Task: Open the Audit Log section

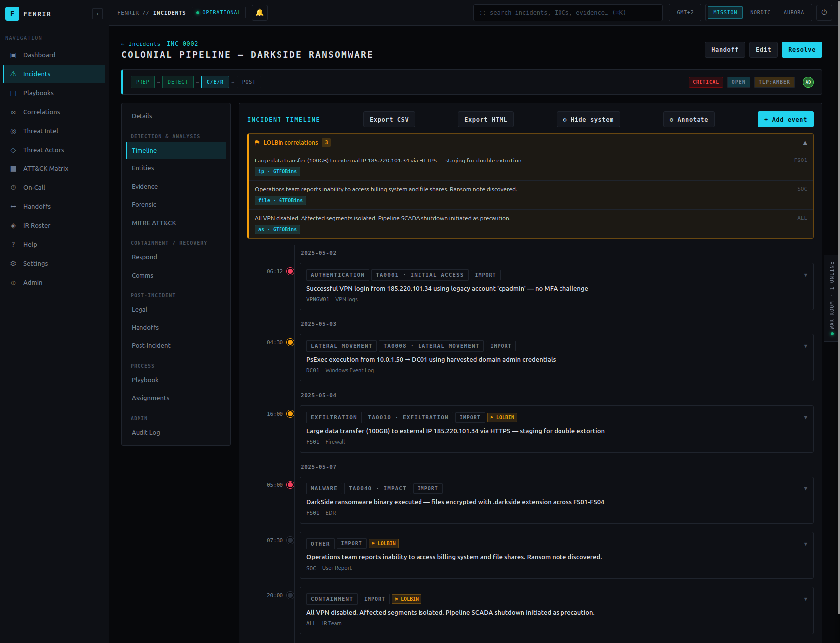Action: [176, 432]
